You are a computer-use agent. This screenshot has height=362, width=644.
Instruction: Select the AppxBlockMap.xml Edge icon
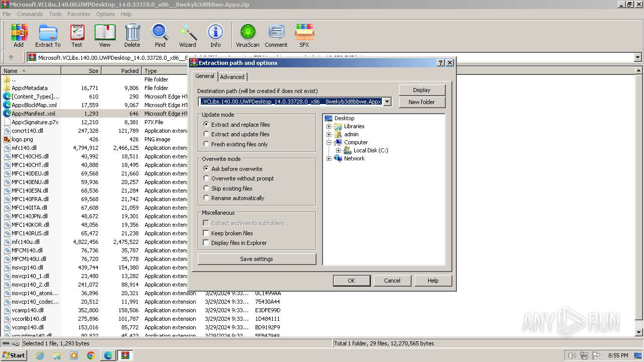click(x=7, y=105)
